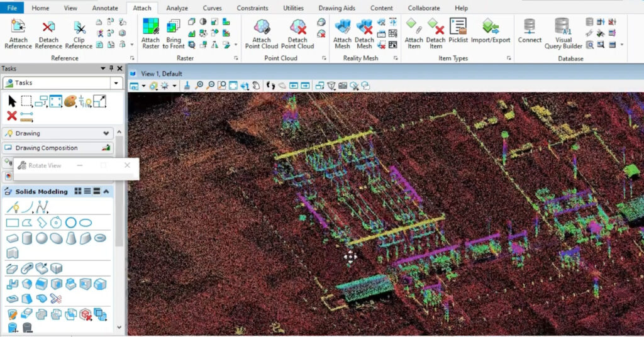Image resolution: width=644 pixels, height=337 pixels.
Task: Switch to the Drawing Aids ribbon tab
Action: [x=337, y=8]
